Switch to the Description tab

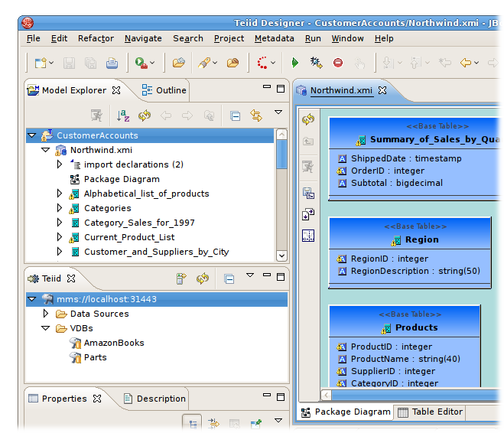(155, 399)
